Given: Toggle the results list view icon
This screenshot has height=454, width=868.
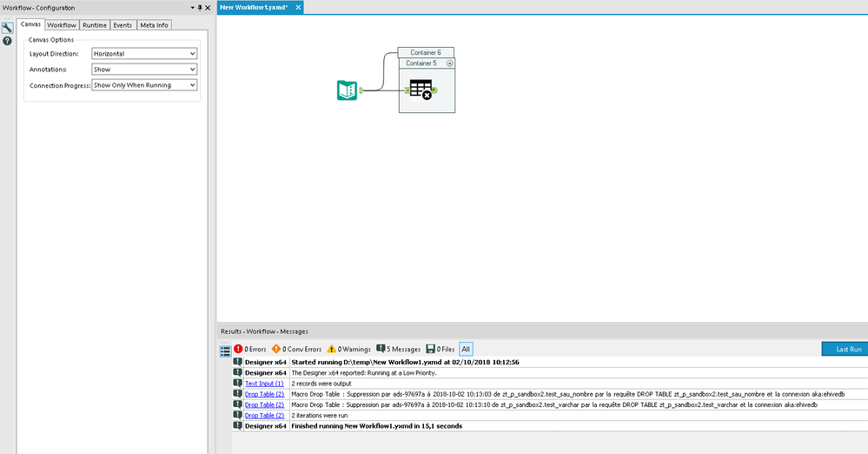Looking at the screenshot, I should tap(225, 351).
